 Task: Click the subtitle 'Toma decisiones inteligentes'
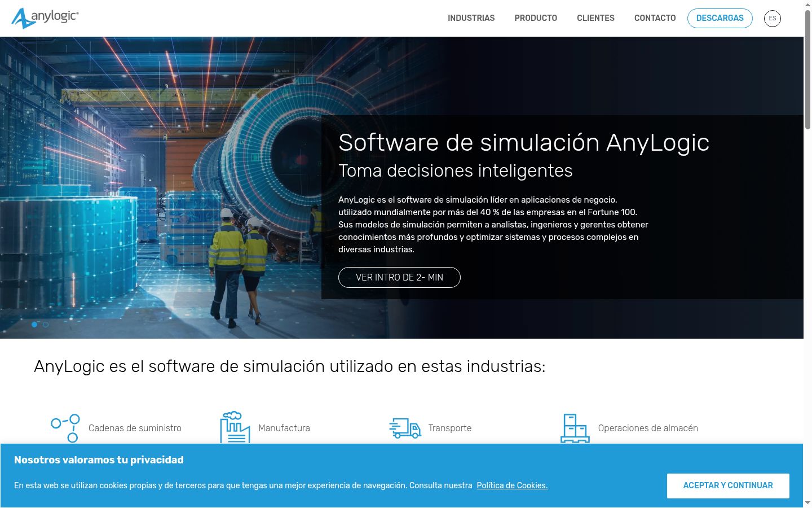pyautogui.click(x=456, y=170)
